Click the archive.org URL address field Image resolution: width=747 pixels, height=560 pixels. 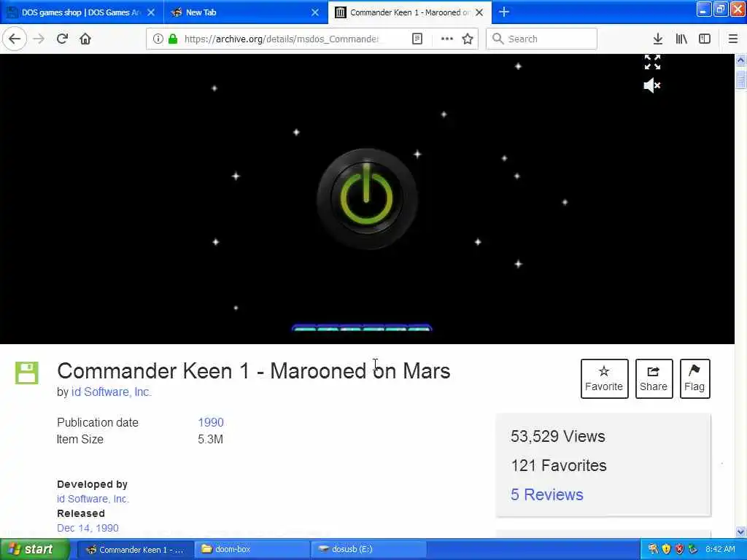pyautogui.click(x=281, y=39)
